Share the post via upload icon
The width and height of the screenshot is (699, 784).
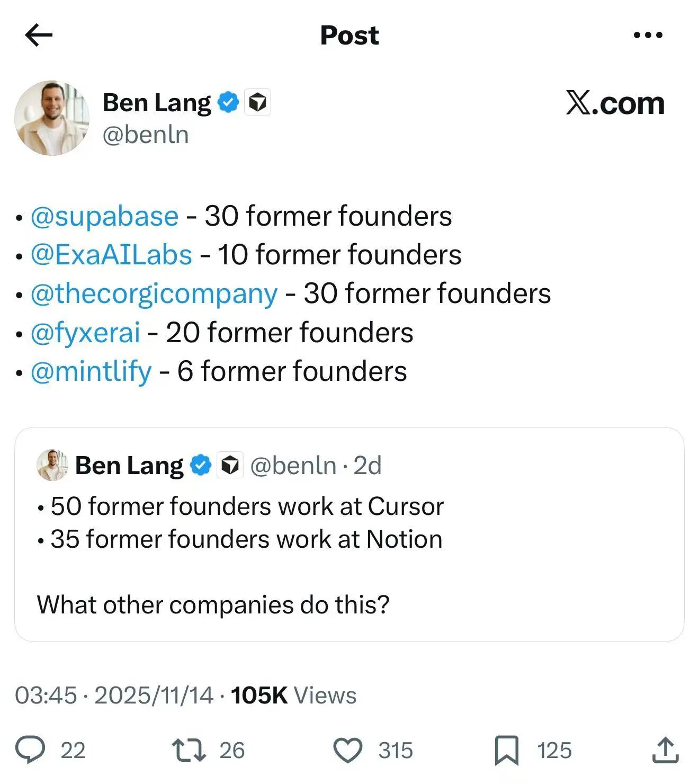[665, 750]
